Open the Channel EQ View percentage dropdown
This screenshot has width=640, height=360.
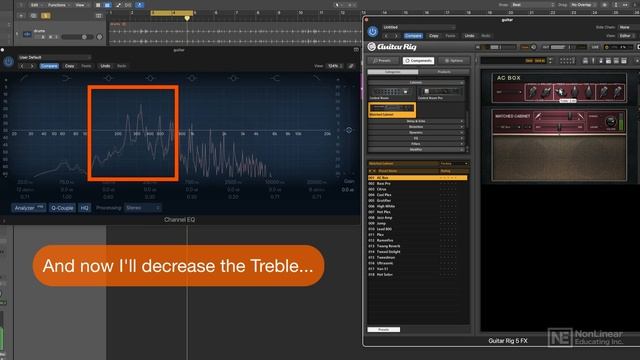point(335,66)
